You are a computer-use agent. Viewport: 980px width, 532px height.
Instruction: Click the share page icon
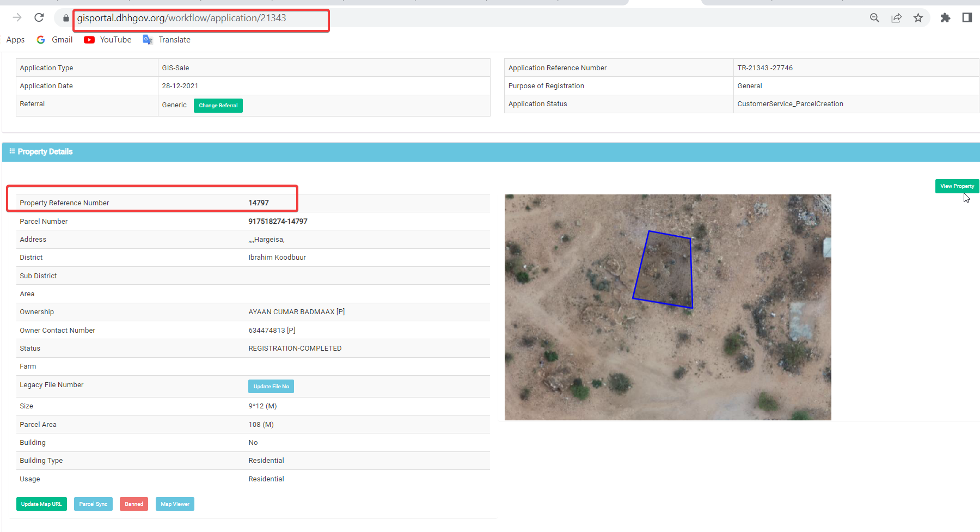coord(896,18)
